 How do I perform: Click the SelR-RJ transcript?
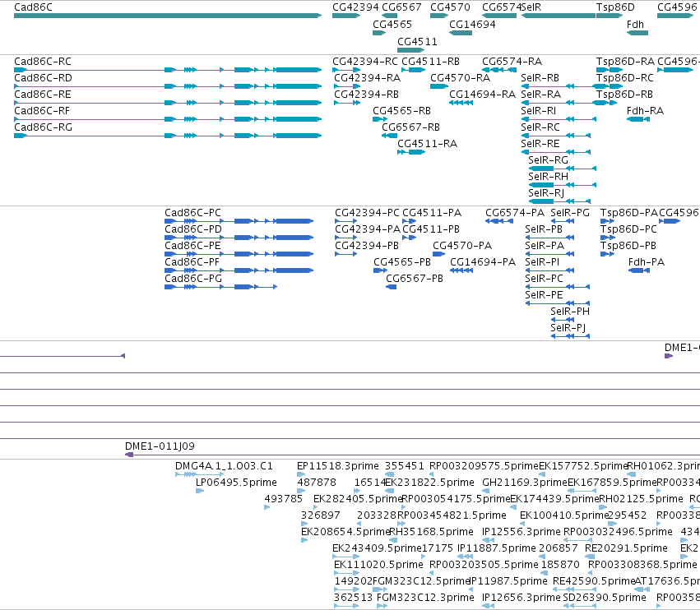(559, 201)
